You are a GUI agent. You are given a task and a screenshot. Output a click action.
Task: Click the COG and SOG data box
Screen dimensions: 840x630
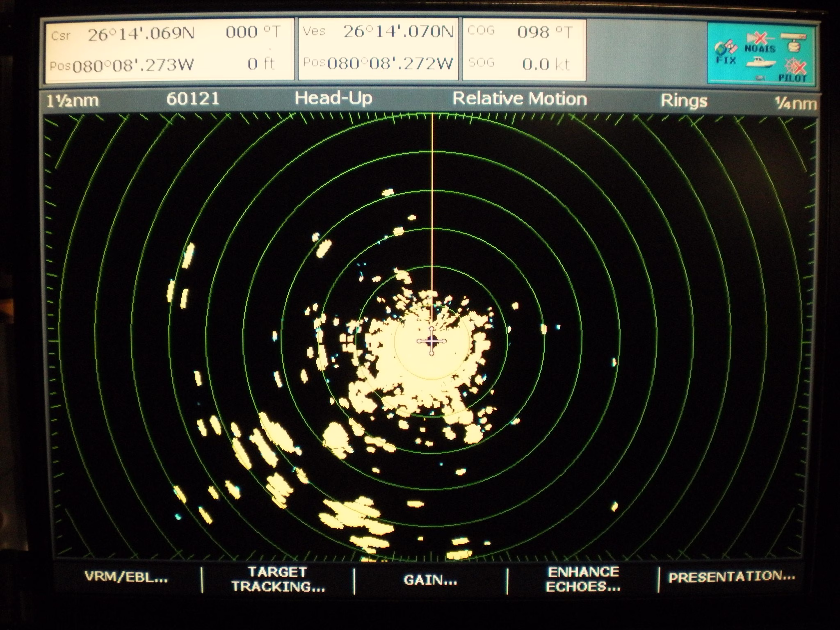(524, 49)
